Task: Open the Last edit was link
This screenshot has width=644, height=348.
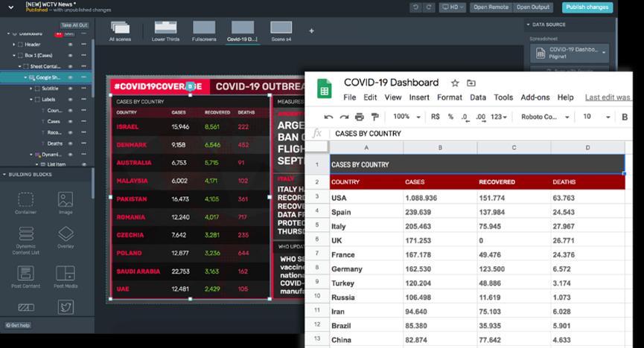Action: coord(608,97)
